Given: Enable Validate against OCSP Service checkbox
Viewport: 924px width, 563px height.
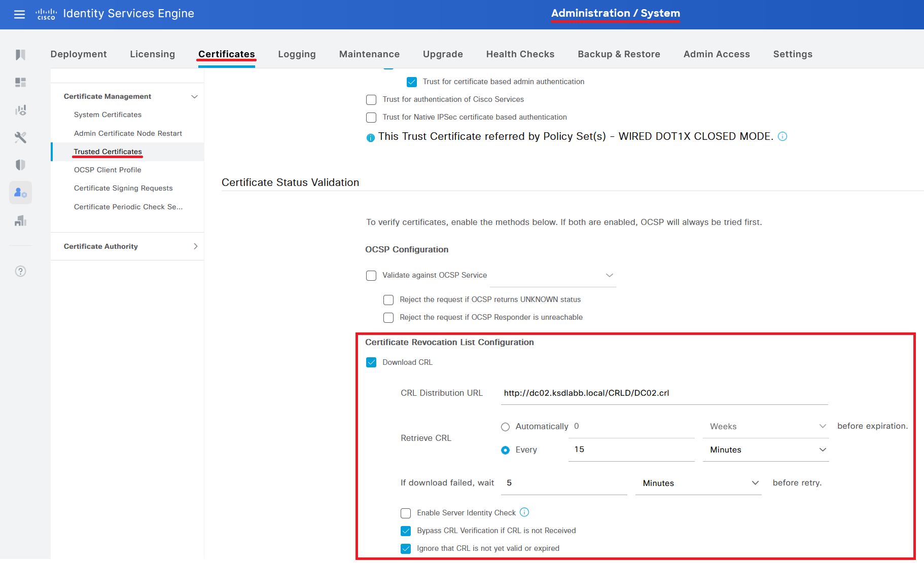Looking at the screenshot, I should pos(371,276).
